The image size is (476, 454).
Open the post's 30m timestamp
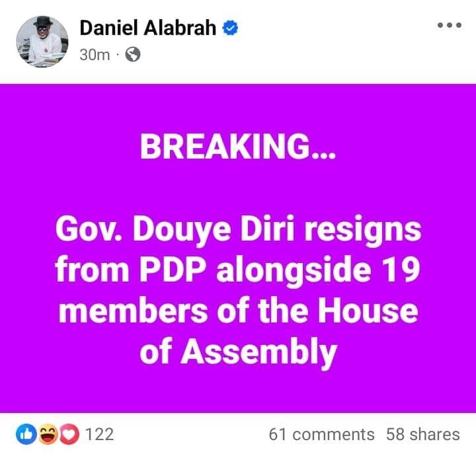click(94, 55)
